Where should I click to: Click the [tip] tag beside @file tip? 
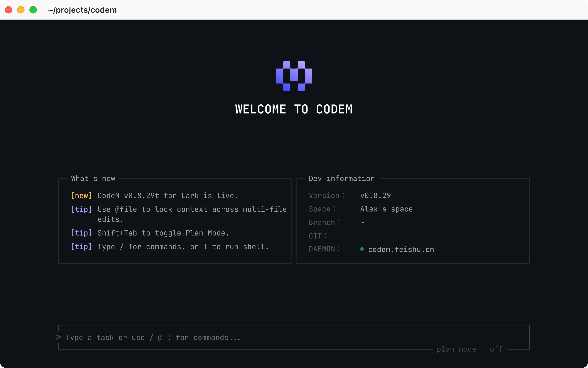pyautogui.click(x=81, y=209)
